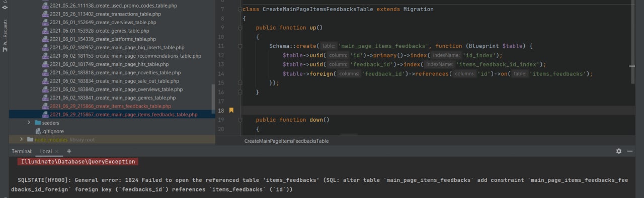Click PHP icon of create_main_page_novelties_table.php
Viewport: 644px width, 198px height.
click(x=45, y=72)
